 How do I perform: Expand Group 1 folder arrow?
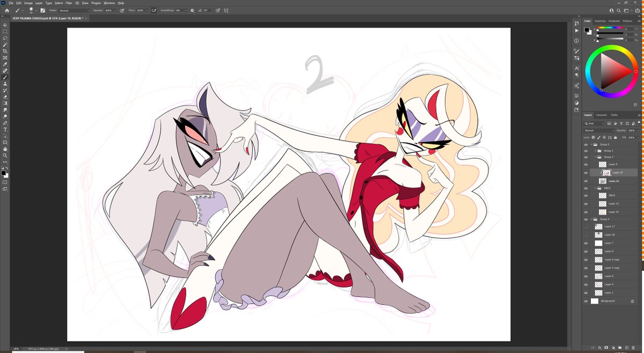pos(595,151)
